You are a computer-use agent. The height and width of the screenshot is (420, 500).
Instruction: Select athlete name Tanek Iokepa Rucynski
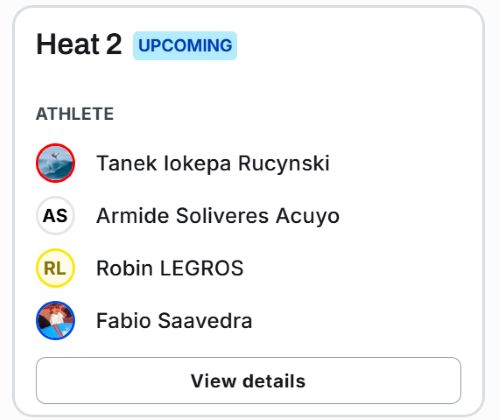point(213,163)
